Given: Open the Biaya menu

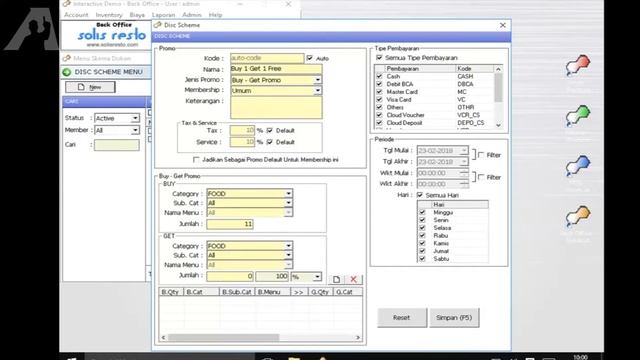Looking at the screenshot, I should click(x=137, y=15).
